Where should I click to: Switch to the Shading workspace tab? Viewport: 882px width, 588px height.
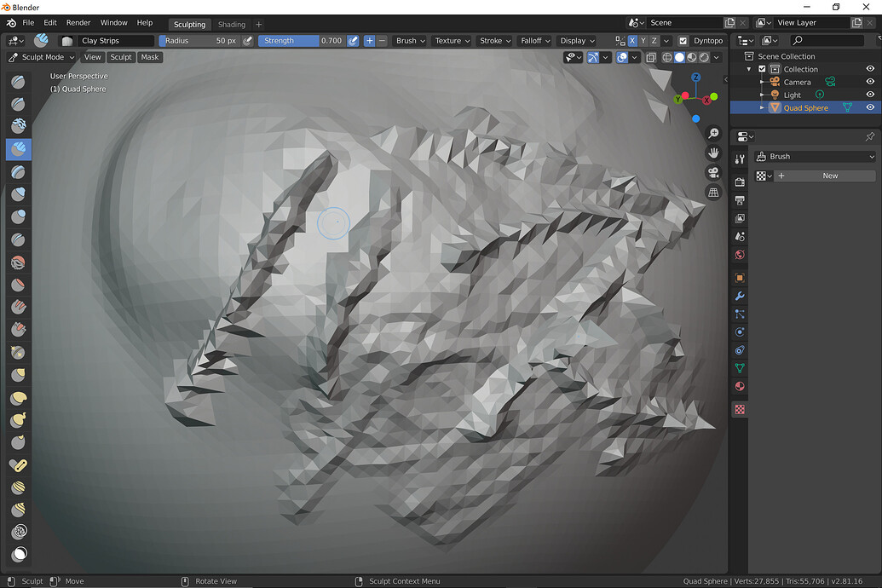click(x=231, y=24)
